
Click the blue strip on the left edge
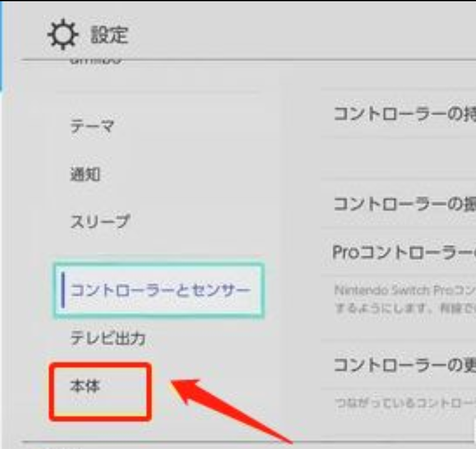[x=2, y=44]
